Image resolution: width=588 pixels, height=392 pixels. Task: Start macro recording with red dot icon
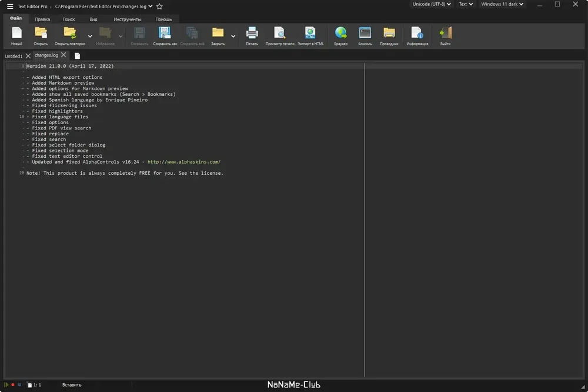tap(13, 385)
